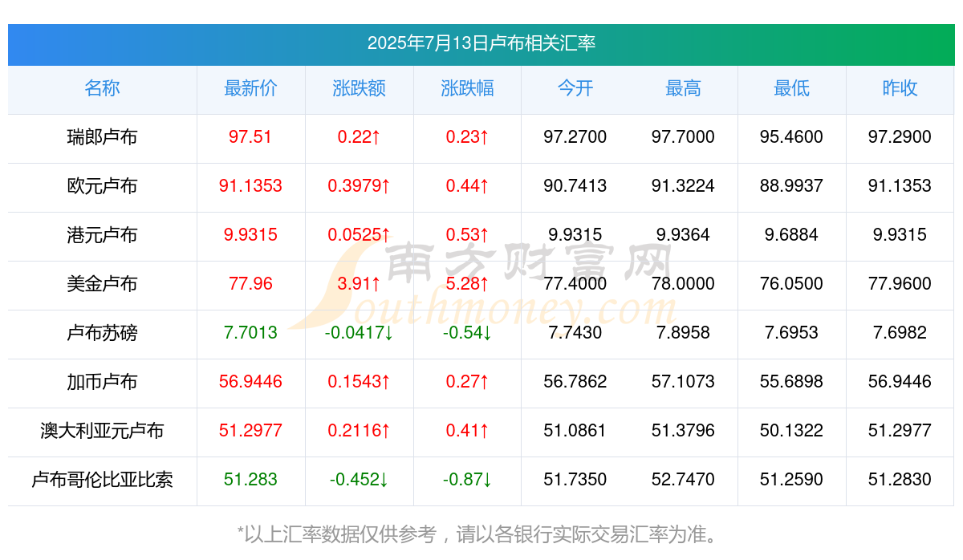
Task: Click the 涨跌额 column header
Action: 359,88
